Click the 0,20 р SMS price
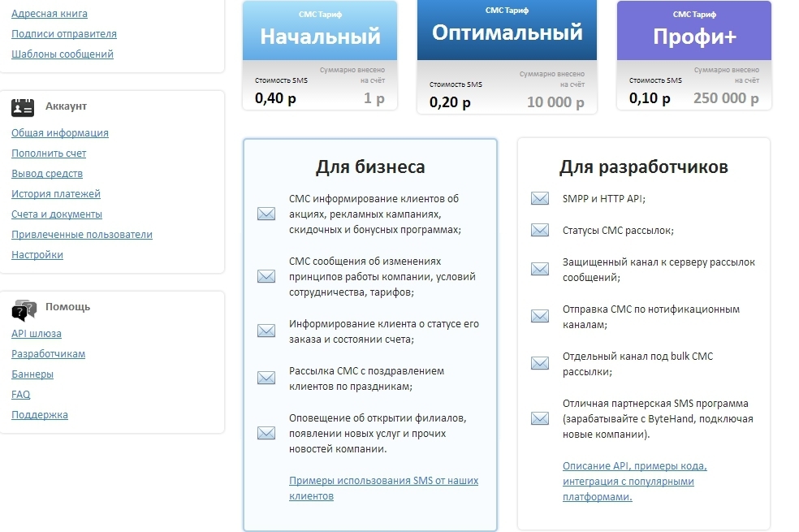Viewport: 799px width, 532px height. tap(450, 102)
